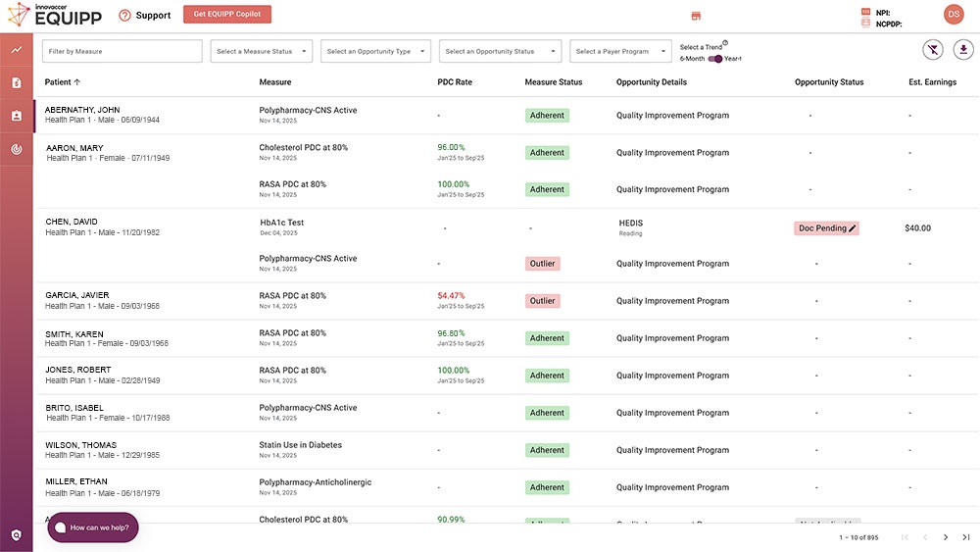Go to the next page of results

(x=946, y=537)
